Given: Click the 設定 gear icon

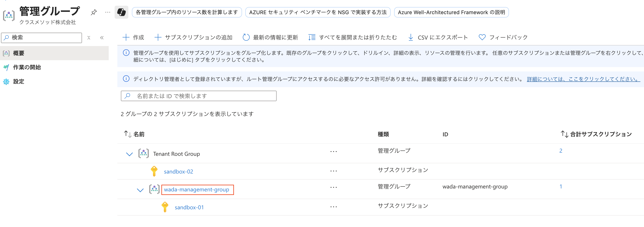Looking at the screenshot, I should (6, 82).
